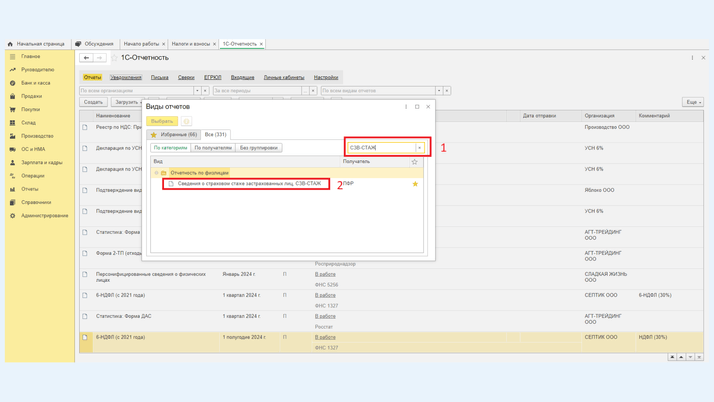
Task: Switch grouping to По получателям
Action: [x=213, y=148]
